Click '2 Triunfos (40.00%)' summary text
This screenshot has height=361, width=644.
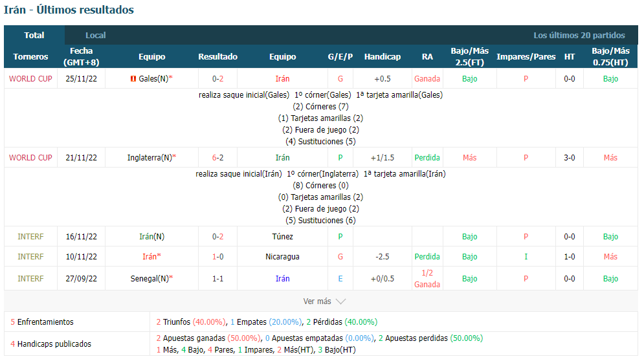tap(191, 322)
